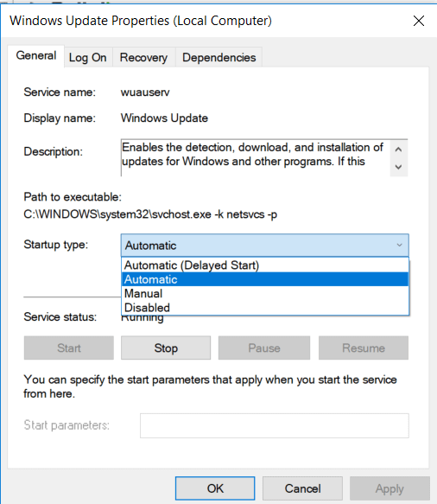
Task: Open the Recovery tab
Action: point(143,58)
